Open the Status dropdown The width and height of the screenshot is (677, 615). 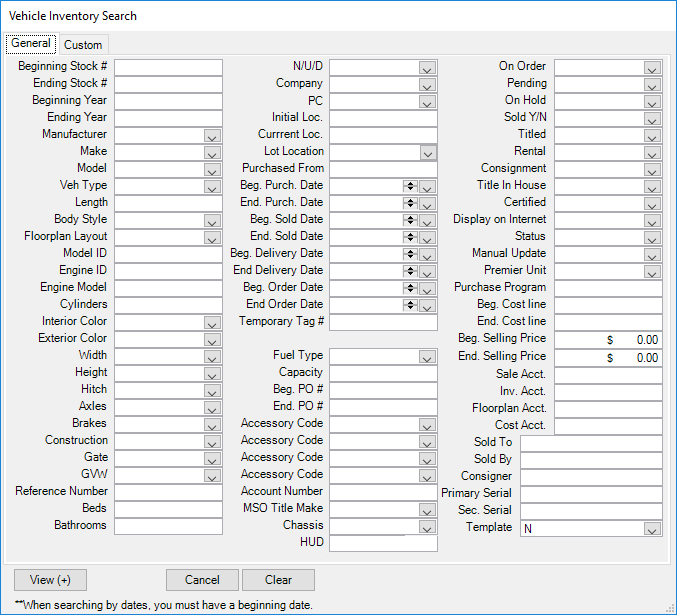652,238
